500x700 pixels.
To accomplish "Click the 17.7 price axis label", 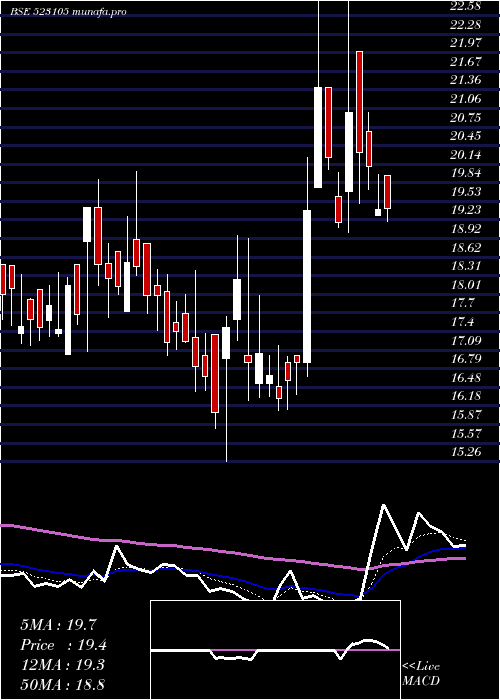I will pyautogui.click(x=462, y=303).
